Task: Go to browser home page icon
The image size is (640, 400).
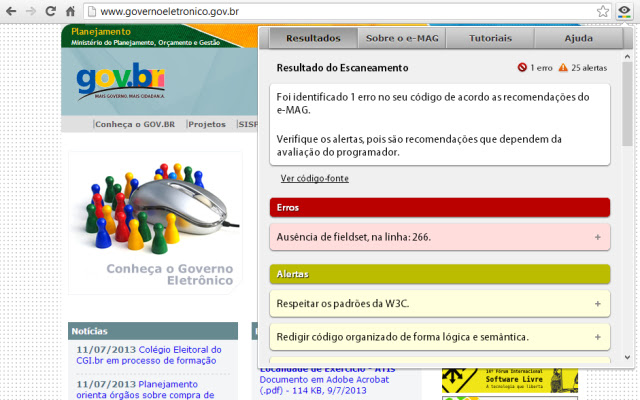Action: pyautogui.click(x=71, y=11)
